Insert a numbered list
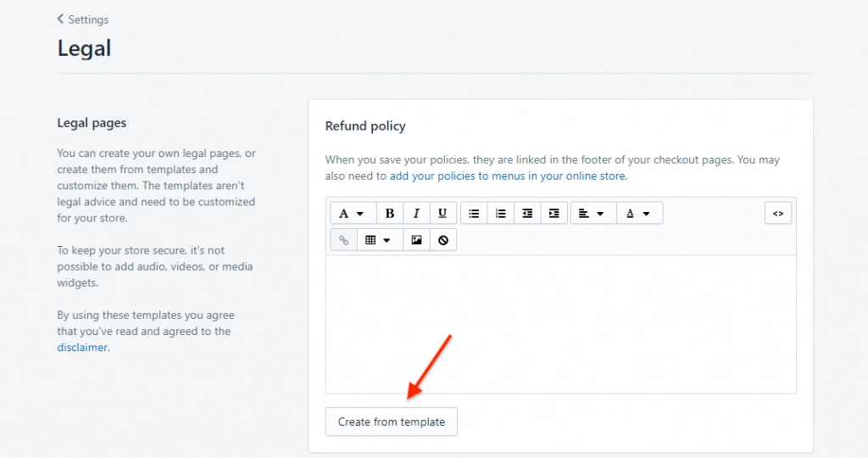This screenshot has width=868, height=458. 500,213
